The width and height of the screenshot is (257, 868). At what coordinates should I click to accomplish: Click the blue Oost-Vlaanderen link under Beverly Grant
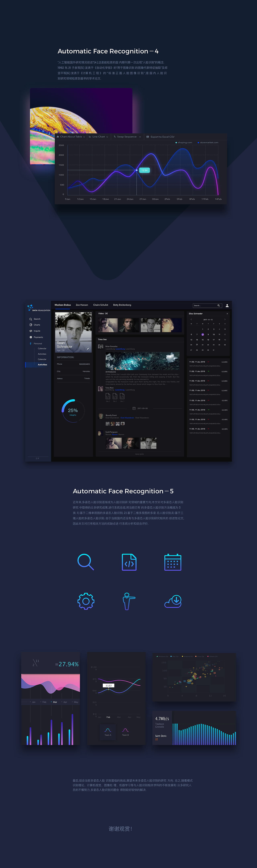pyautogui.click(x=127, y=418)
